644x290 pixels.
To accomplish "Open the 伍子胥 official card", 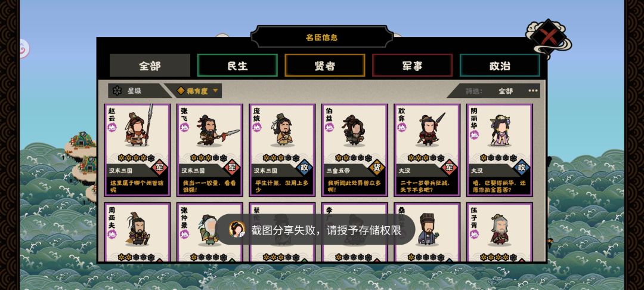I will point(500,233).
